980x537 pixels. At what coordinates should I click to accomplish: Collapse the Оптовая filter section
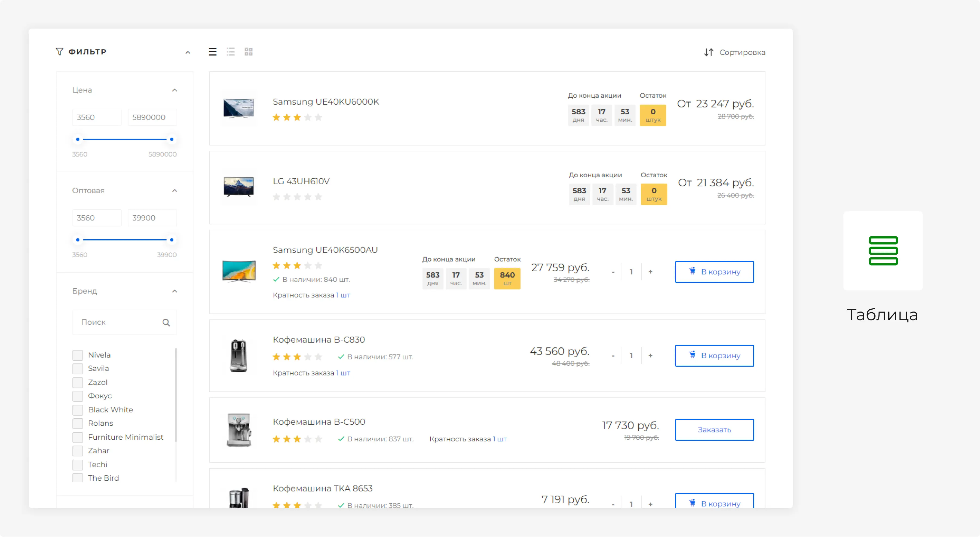tap(174, 191)
